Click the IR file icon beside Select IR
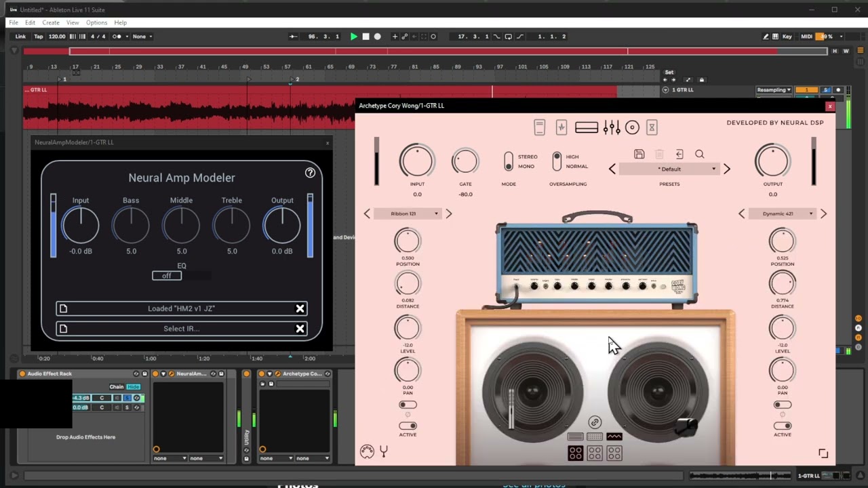 pyautogui.click(x=63, y=329)
